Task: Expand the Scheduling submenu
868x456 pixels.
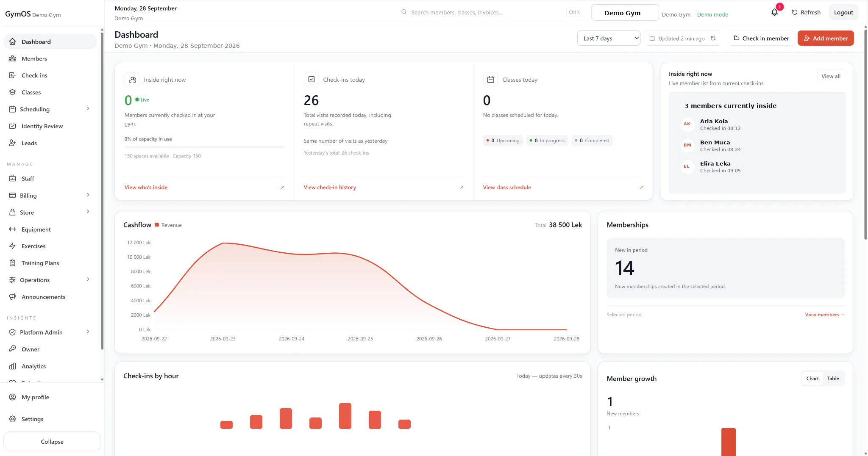Action: (x=88, y=109)
